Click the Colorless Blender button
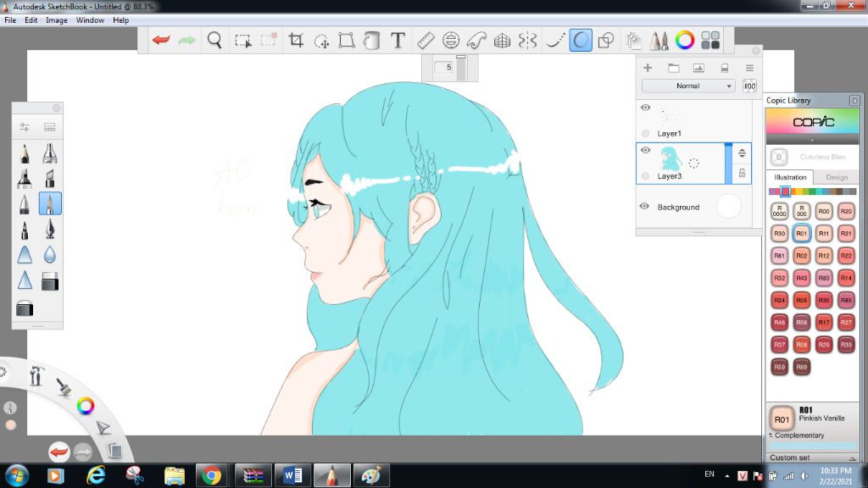The image size is (868, 488). click(x=779, y=157)
